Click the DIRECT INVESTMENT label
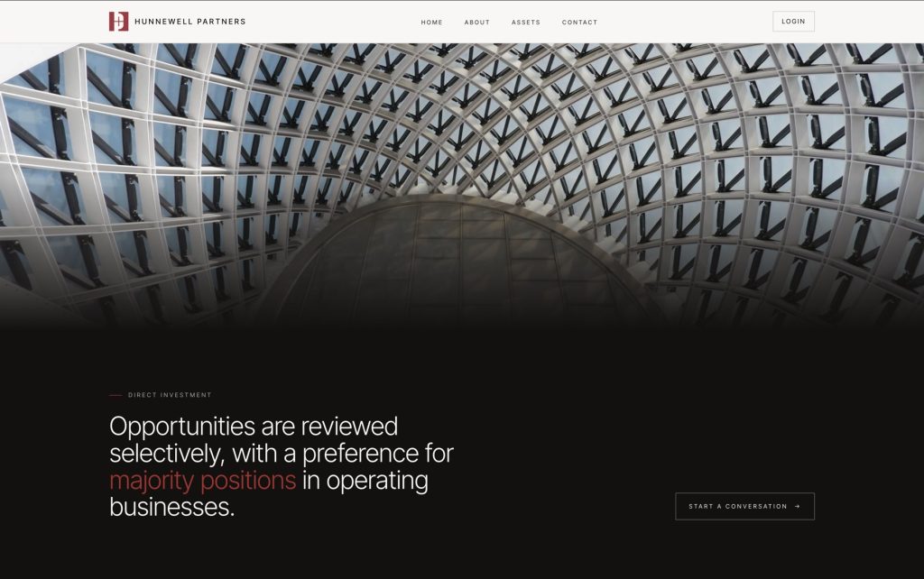924x579 pixels. (169, 395)
